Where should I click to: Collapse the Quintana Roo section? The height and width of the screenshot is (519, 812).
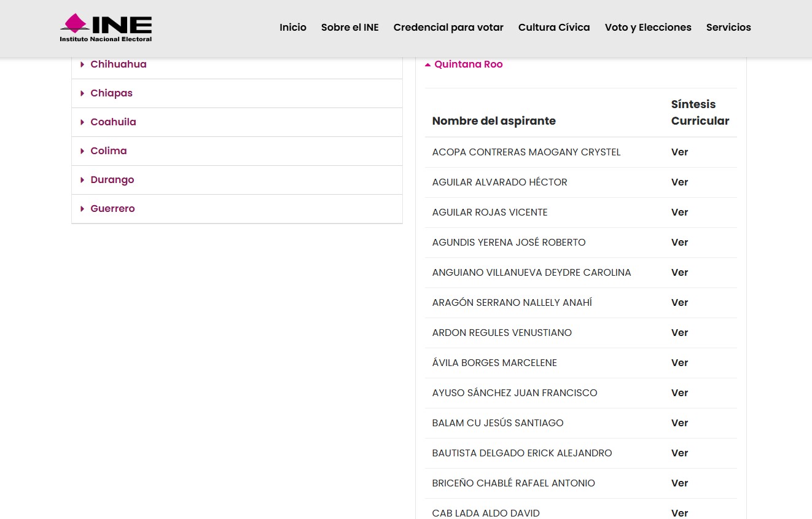[x=467, y=64]
